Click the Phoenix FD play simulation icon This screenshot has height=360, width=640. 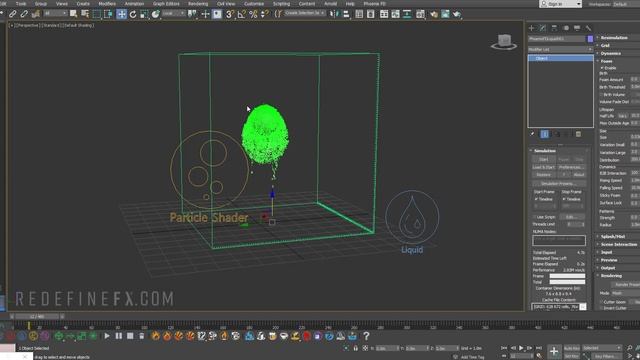(107, 336)
